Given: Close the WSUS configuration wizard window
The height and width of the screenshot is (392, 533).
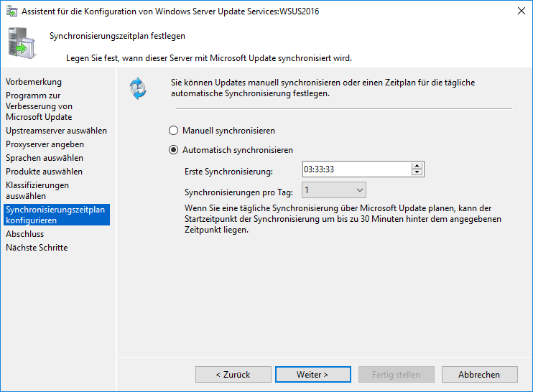Looking at the screenshot, I should (521, 11).
